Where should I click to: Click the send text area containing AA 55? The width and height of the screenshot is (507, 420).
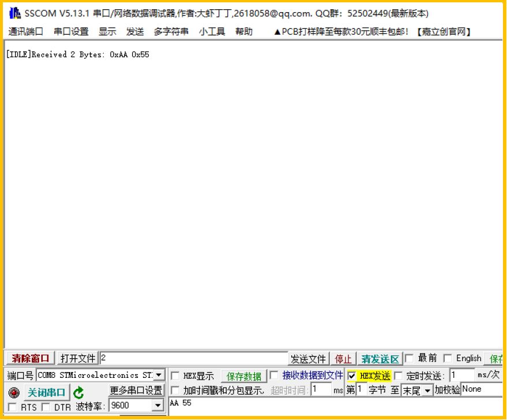336,406
